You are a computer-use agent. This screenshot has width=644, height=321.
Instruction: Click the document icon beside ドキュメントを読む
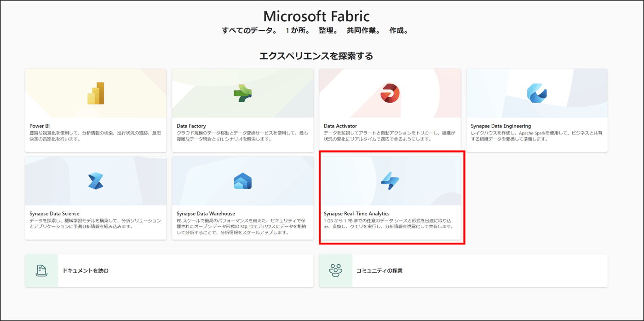[41, 271]
